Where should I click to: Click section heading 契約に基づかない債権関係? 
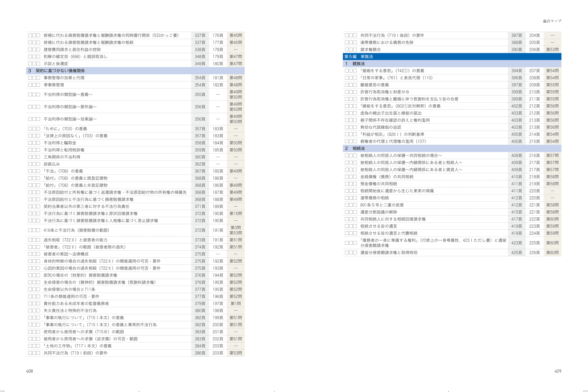(x=60, y=71)
